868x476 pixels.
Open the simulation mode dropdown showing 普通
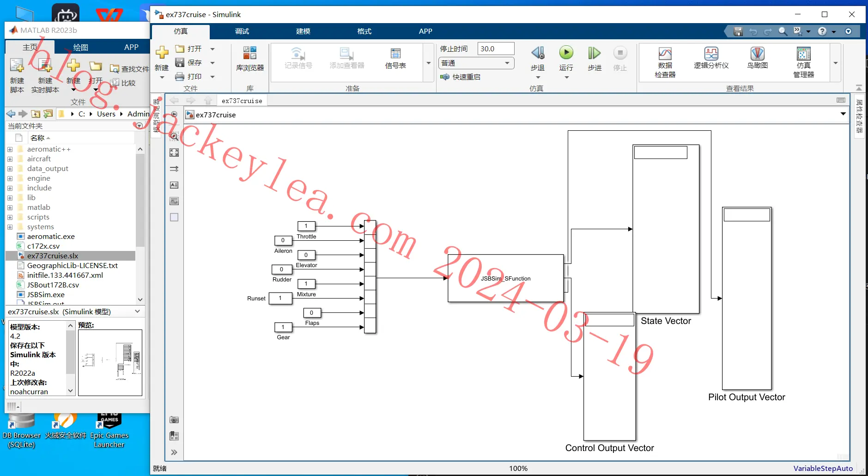[476, 63]
